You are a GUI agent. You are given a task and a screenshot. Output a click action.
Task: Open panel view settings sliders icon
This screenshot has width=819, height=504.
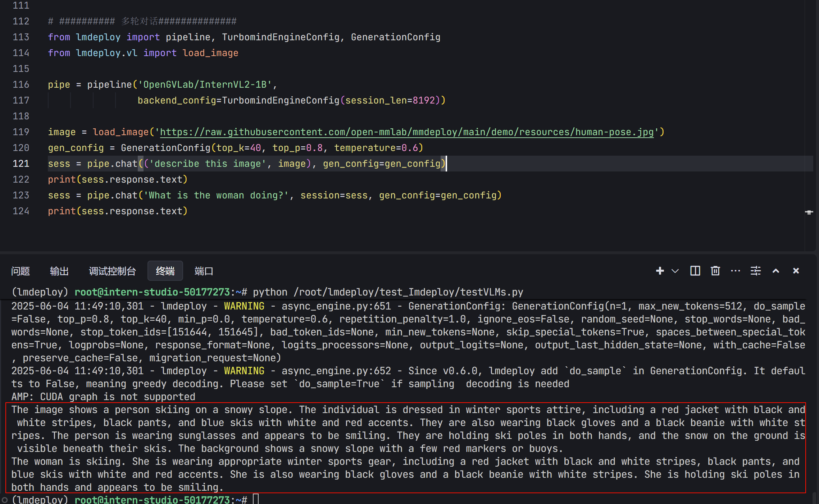point(755,271)
